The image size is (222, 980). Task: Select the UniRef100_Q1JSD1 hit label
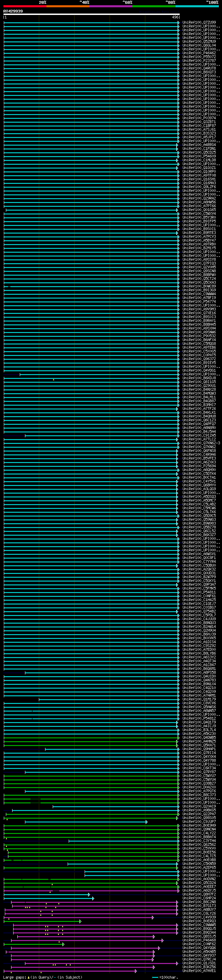[x=199, y=963]
